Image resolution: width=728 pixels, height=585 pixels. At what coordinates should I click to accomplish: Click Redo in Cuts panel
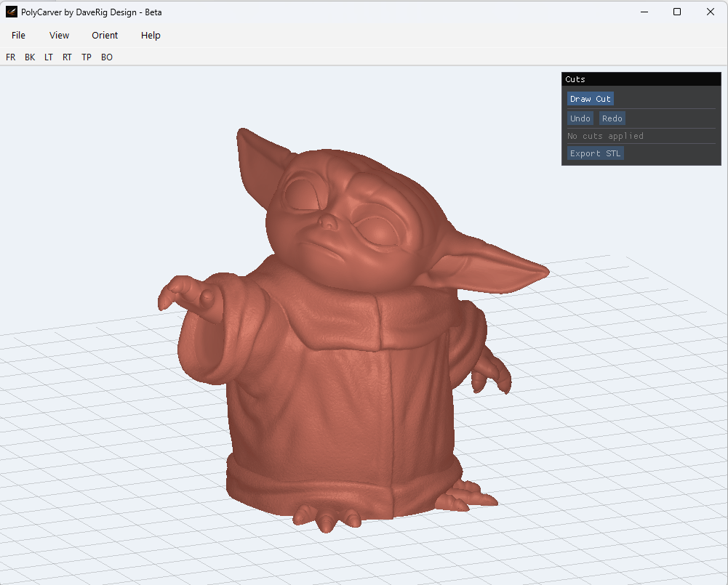click(612, 118)
